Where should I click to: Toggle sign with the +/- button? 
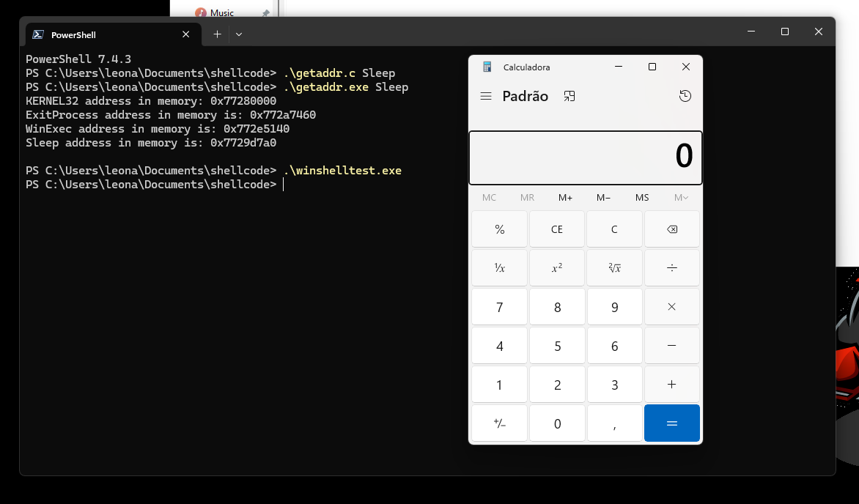(499, 423)
